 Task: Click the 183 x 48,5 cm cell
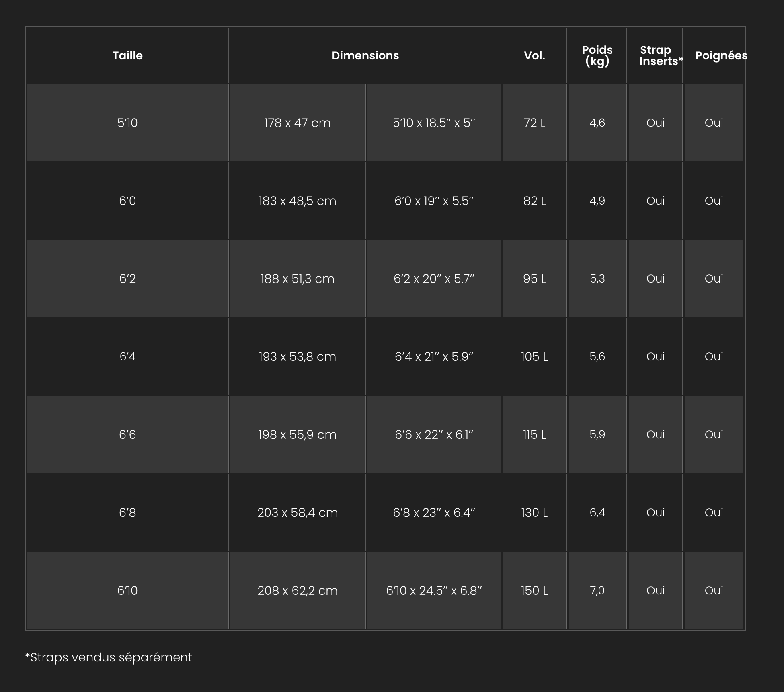click(x=298, y=201)
